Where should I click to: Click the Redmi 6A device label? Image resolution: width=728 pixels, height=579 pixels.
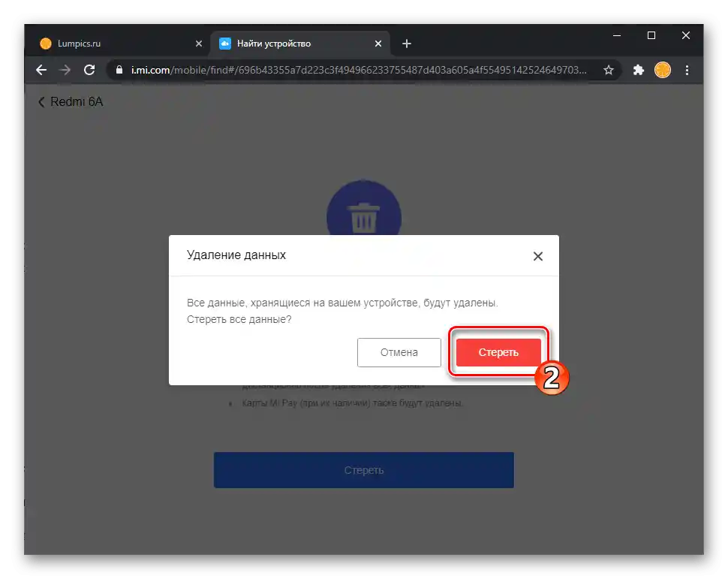77,102
